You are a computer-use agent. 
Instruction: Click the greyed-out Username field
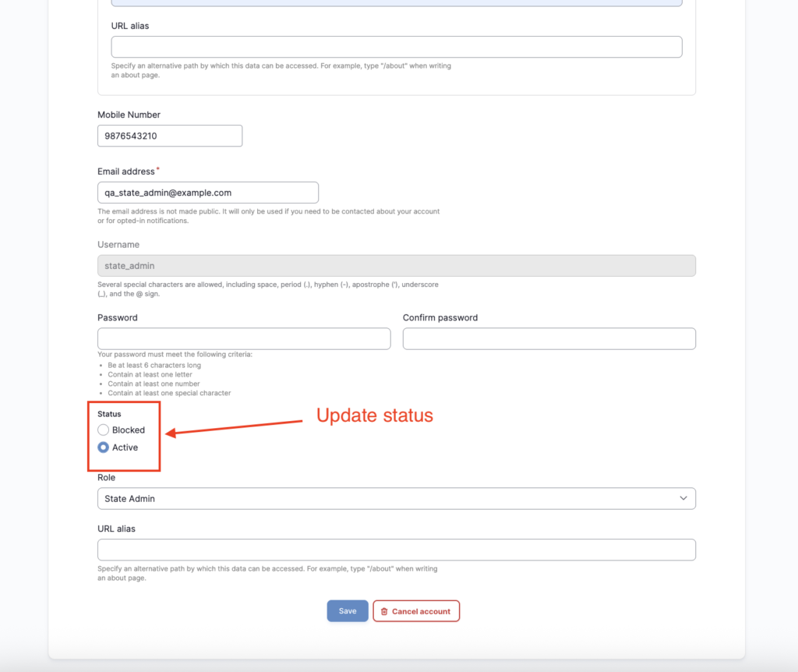click(396, 266)
